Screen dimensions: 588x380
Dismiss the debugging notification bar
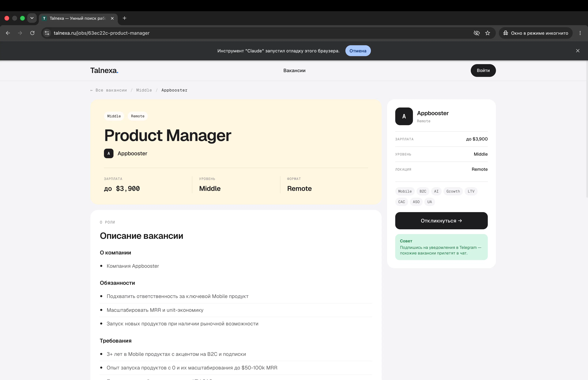point(578,51)
